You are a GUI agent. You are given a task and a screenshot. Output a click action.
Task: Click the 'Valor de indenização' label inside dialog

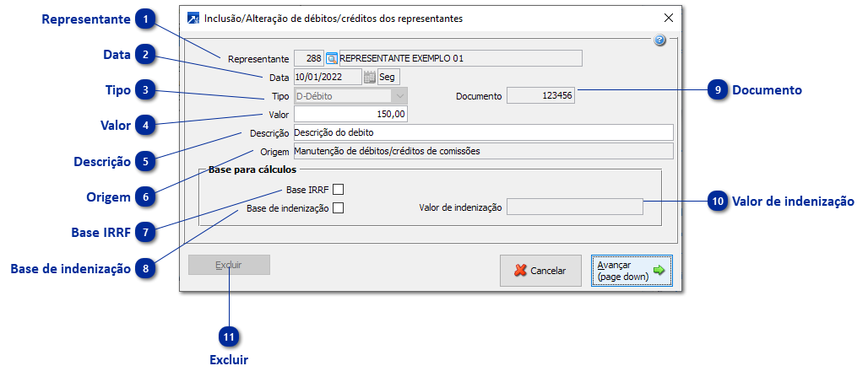(x=460, y=207)
